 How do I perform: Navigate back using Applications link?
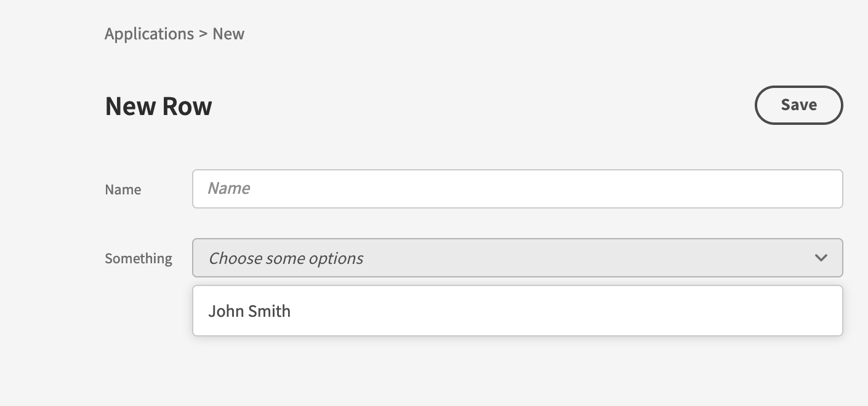tap(150, 34)
